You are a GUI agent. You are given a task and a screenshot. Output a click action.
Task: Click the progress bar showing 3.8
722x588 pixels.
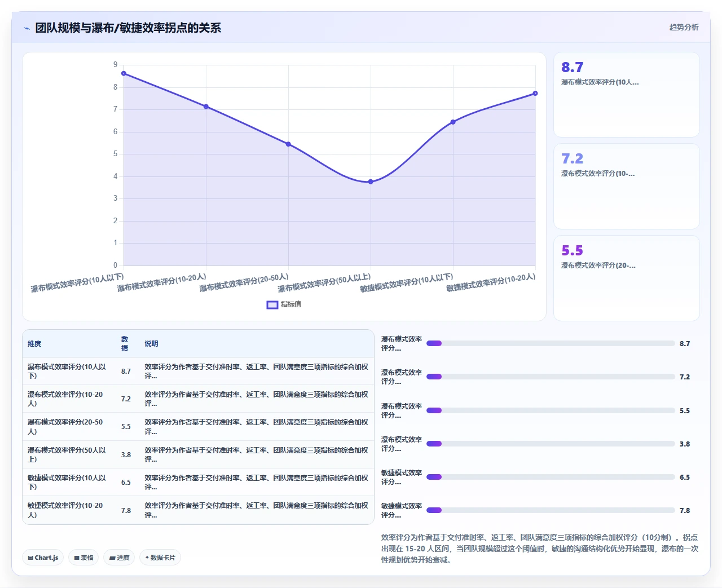click(x=551, y=444)
